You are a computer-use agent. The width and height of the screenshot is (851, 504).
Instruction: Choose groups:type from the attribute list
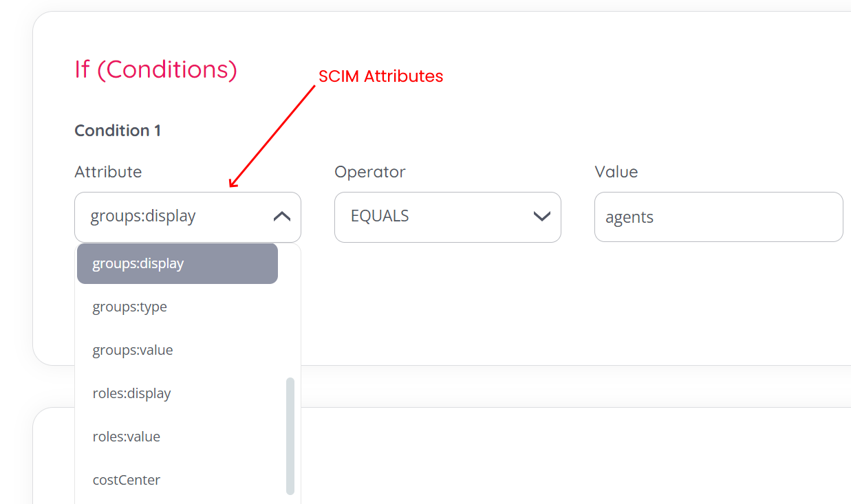[130, 307]
